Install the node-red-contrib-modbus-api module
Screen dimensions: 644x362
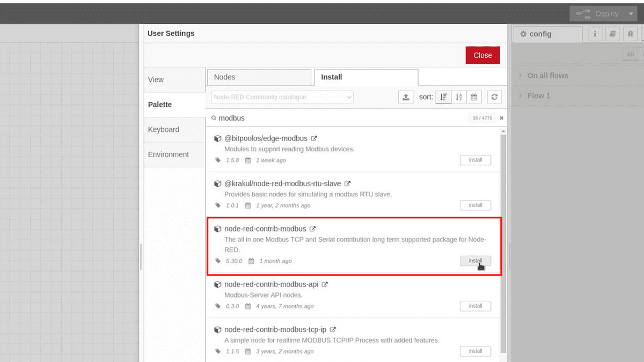[475, 306]
